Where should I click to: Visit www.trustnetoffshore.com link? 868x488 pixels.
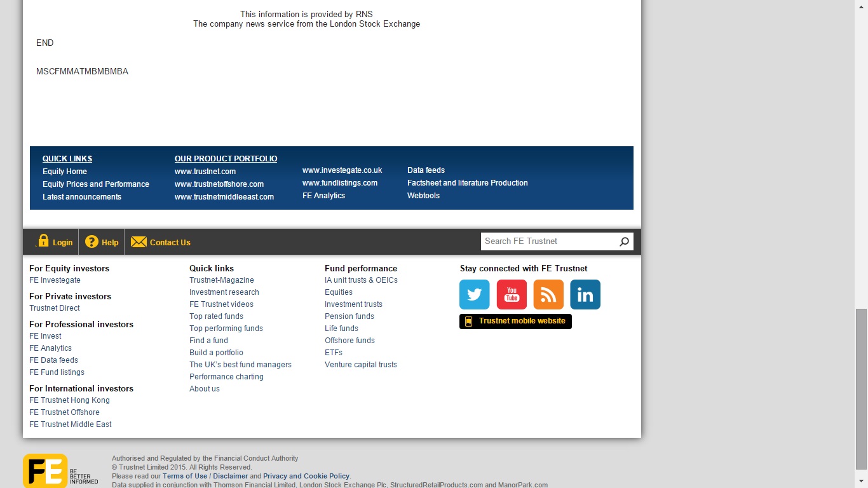(x=219, y=184)
